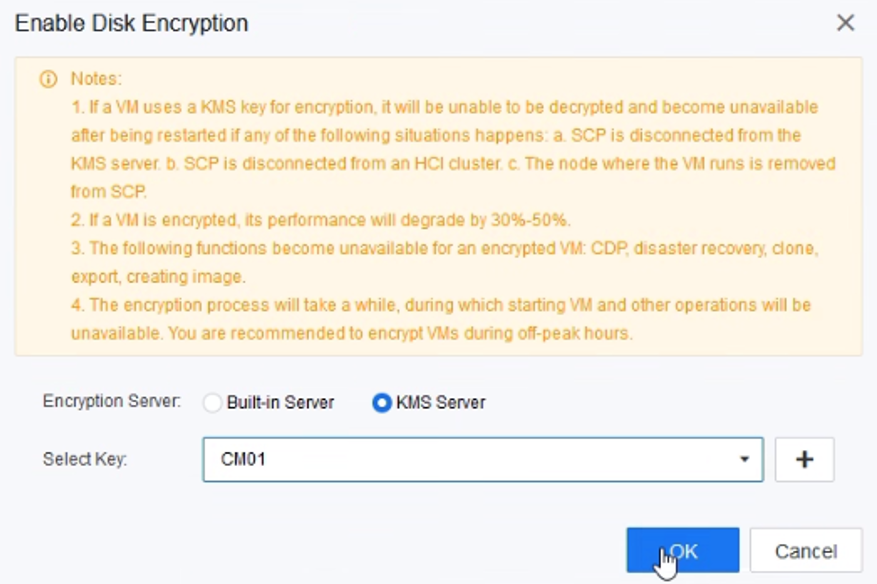Click the "Built-in Server" option label text
Screen dimensions: 877x584
coord(280,403)
